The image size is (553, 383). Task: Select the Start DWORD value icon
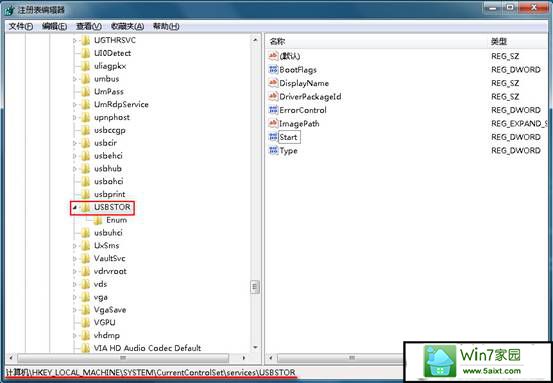pos(273,137)
